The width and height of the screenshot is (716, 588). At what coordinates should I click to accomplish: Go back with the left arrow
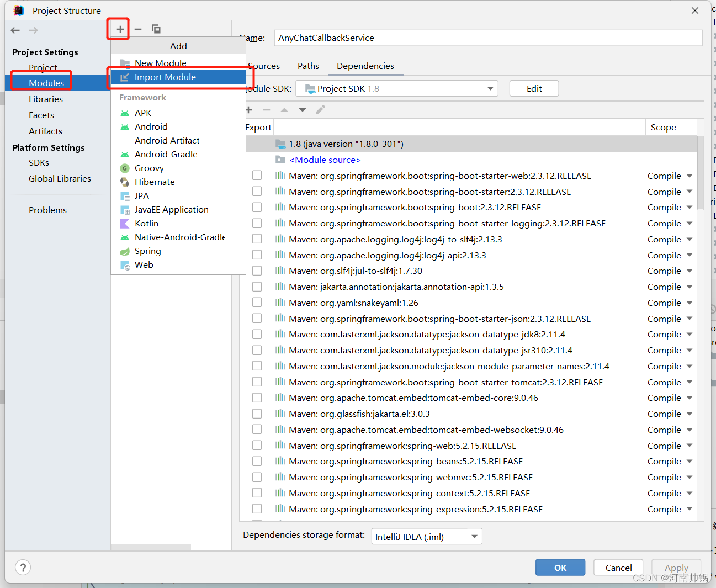15,30
